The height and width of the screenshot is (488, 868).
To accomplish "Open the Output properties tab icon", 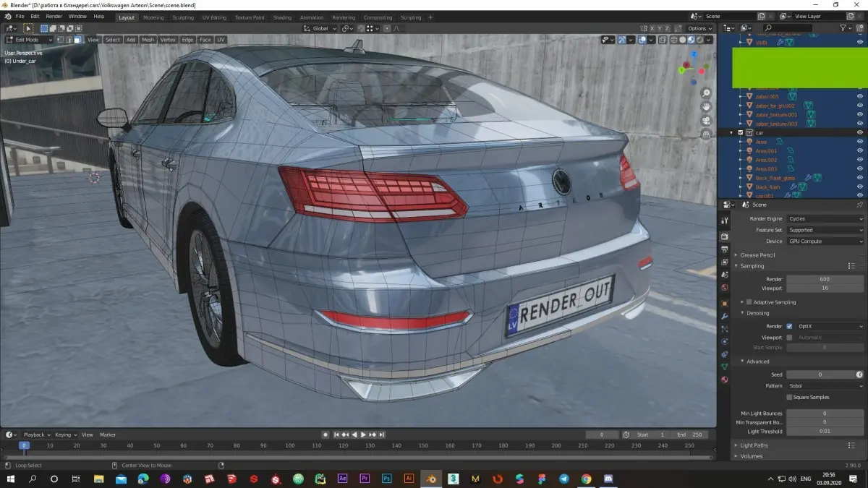I will [724, 249].
